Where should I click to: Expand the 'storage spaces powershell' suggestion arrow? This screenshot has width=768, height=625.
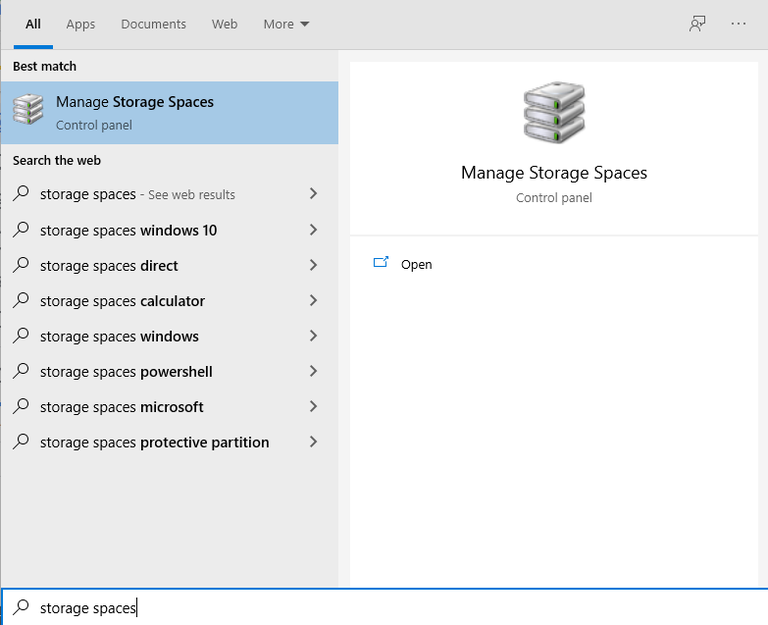click(x=313, y=371)
